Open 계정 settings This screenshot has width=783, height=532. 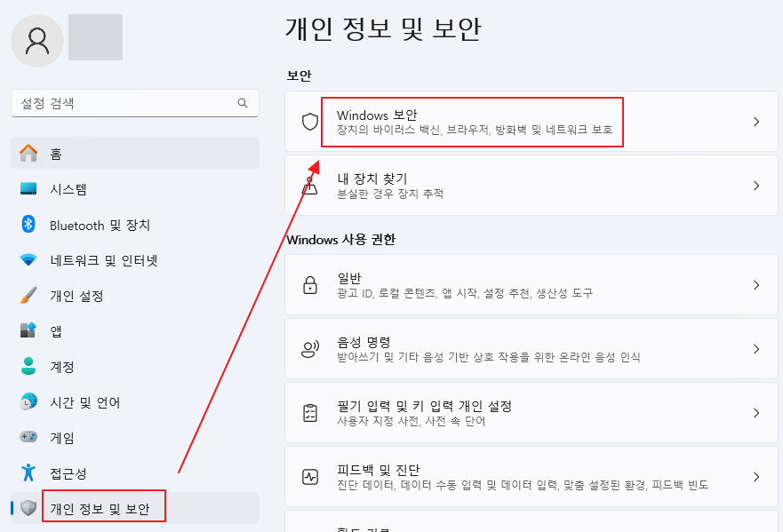click(135, 366)
